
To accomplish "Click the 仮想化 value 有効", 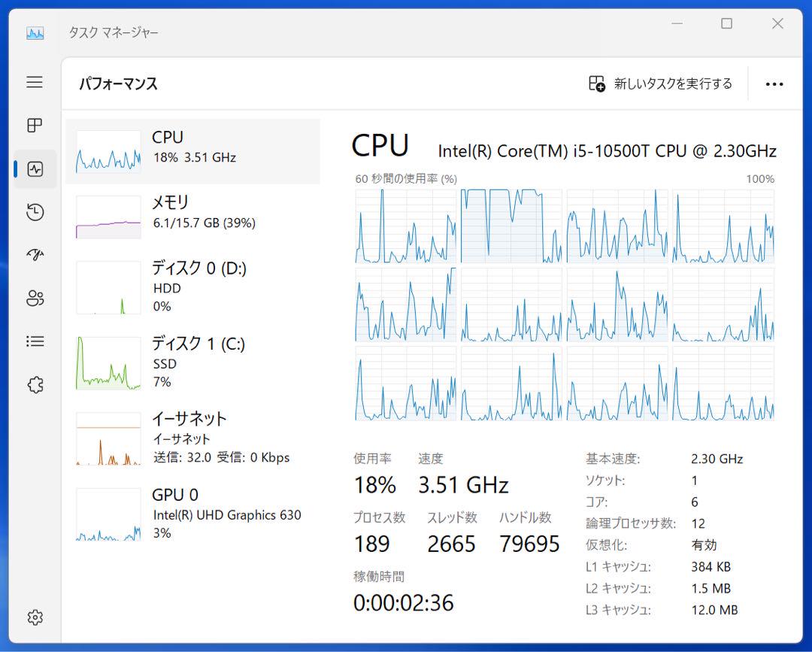I will 704,544.
